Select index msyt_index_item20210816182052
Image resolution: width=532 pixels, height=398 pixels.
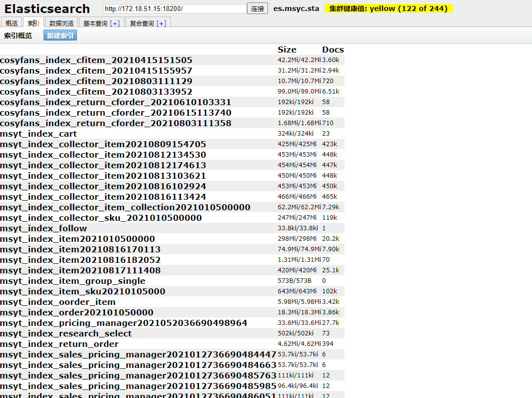[x=80, y=260]
